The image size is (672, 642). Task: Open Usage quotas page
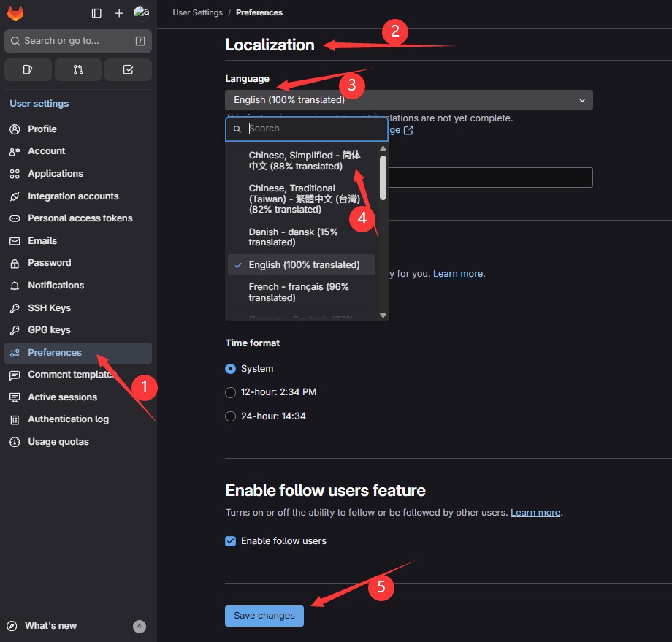coord(78,442)
